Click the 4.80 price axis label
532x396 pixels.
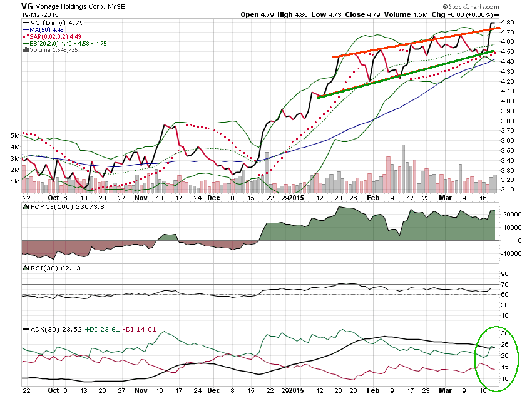click(507, 23)
